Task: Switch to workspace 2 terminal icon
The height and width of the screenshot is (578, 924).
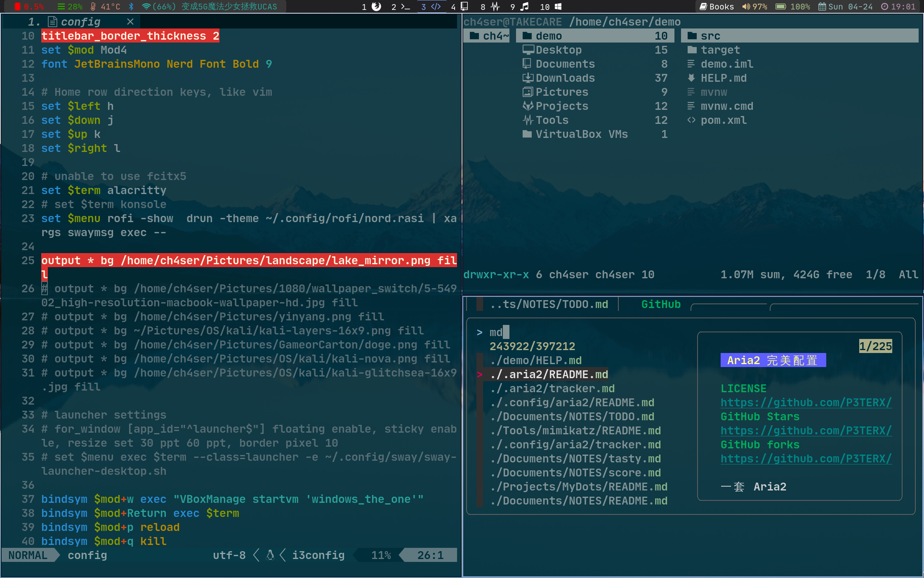Action: coord(405,7)
